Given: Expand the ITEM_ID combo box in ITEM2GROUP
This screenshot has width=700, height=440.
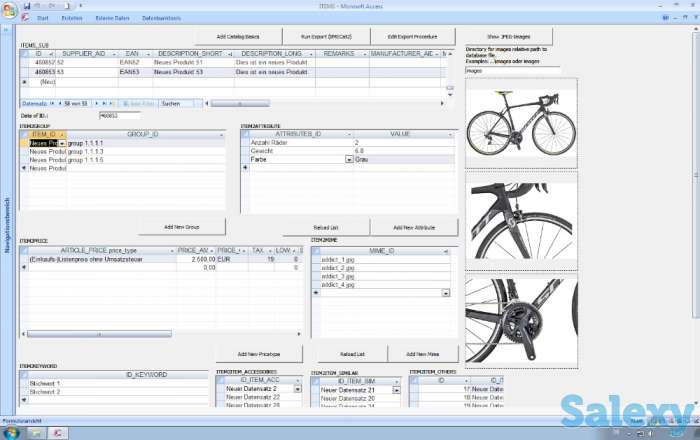Looking at the screenshot, I should point(62,143).
